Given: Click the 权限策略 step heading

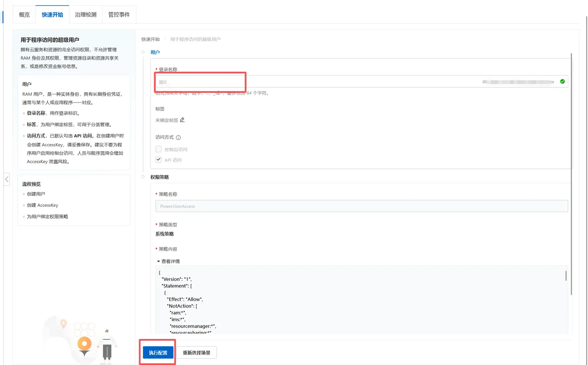Looking at the screenshot, I should coord(160,177).
